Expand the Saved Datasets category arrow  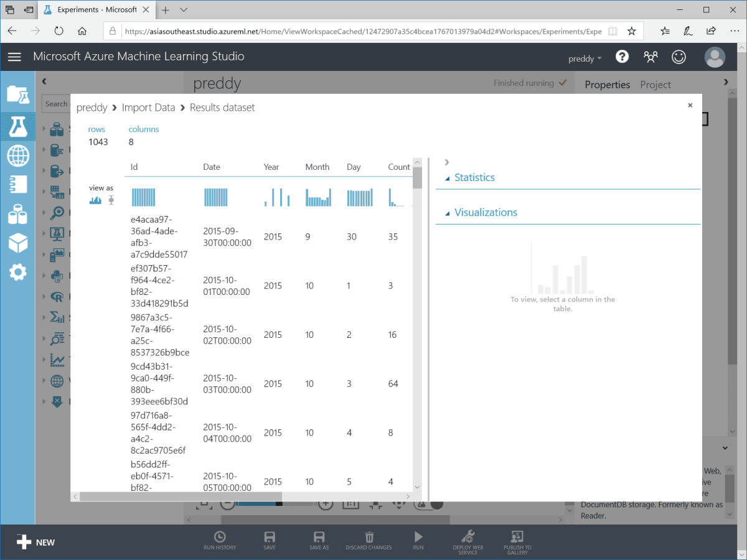[44, 129]
